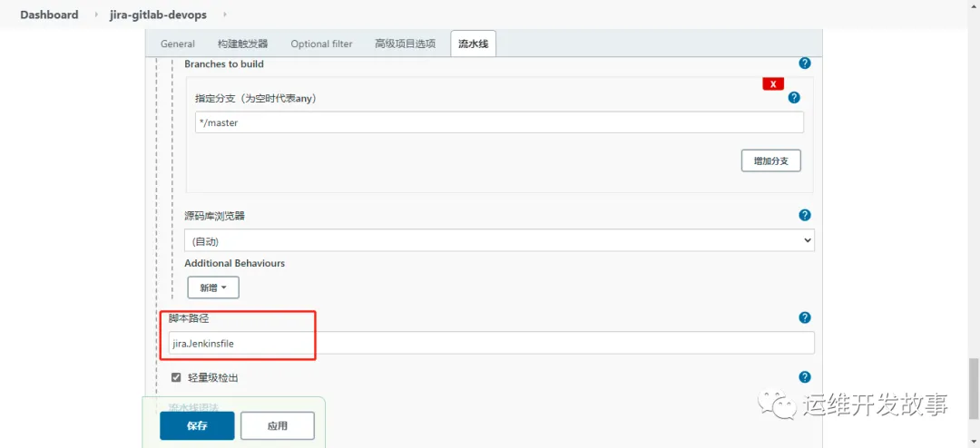
Task: Open help for 脚本路径
Action: [805, 317]
